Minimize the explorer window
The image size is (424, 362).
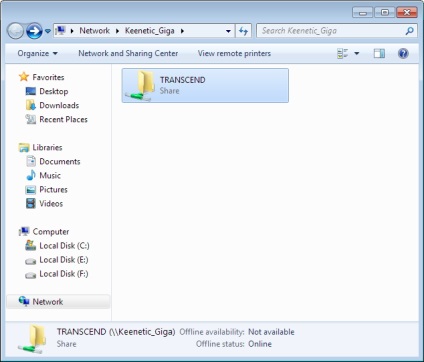tap(363, 13)
